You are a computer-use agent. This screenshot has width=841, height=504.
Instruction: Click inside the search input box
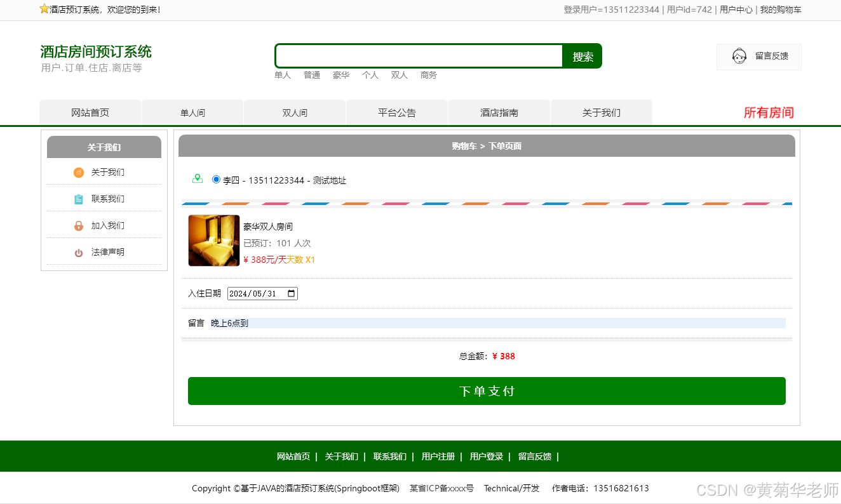click(x=418, y=56)
